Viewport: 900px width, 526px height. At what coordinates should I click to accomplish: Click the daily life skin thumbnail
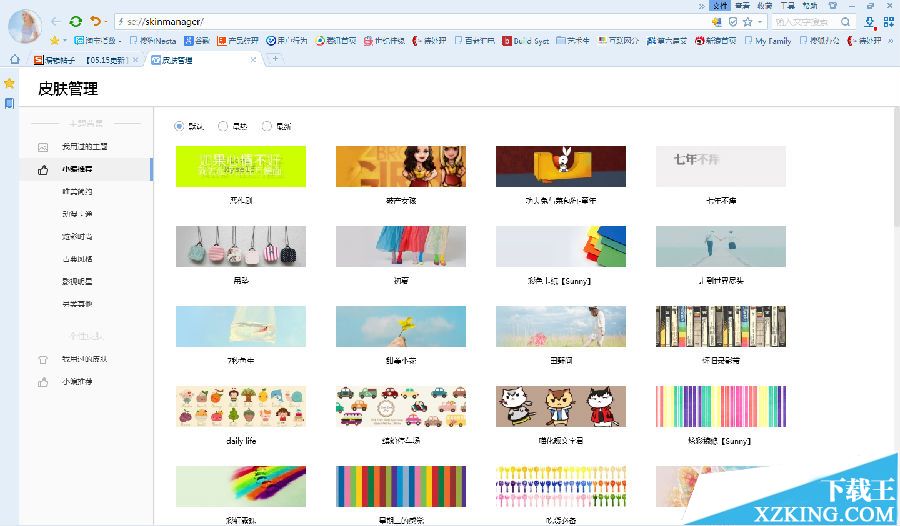(x=240, y=406)
